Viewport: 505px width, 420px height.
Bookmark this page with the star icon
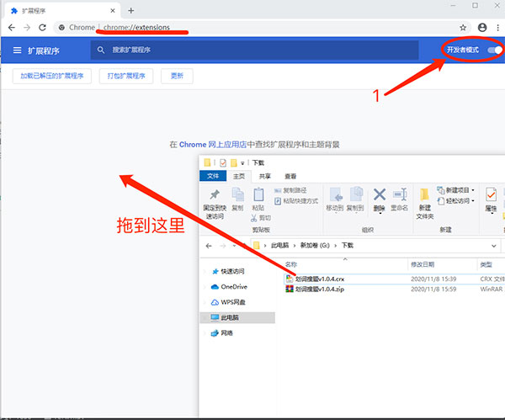(x=463, y=28)
